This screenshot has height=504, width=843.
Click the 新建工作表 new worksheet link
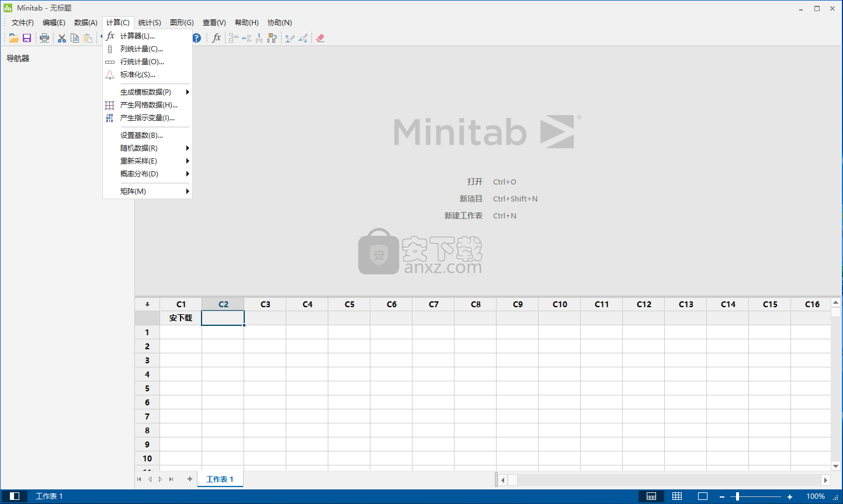pos(463,215)
